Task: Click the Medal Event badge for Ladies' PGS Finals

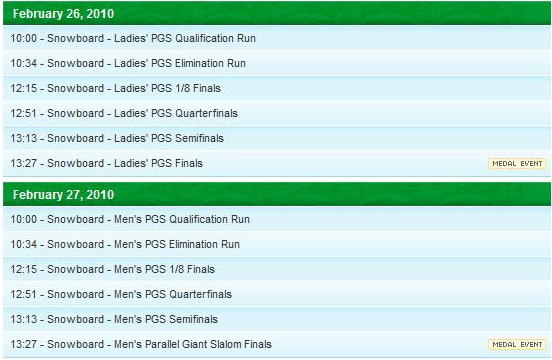Action: coord(517,164)
